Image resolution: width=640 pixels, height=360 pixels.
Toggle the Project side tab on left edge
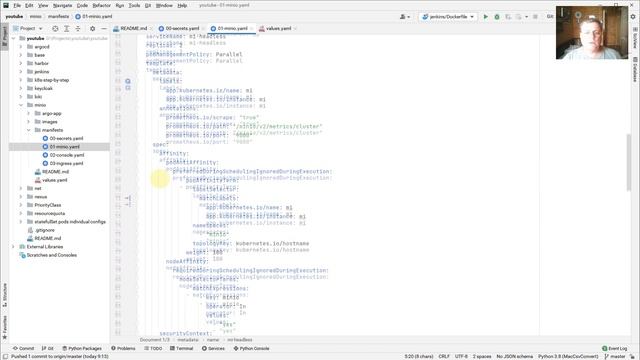(4, 36)
